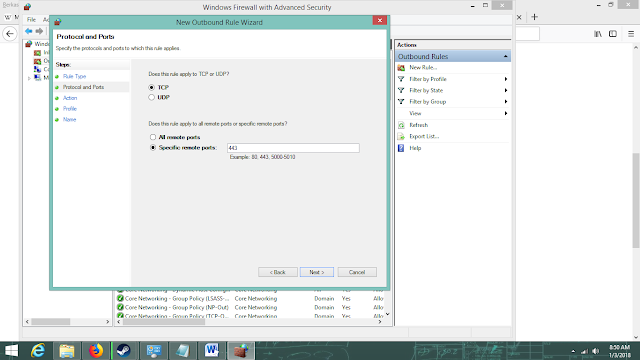Select Core Networking - Group Policy (NP-Out) rule
This screenshot has height=360, width=640.
click(x=177, y=307)
